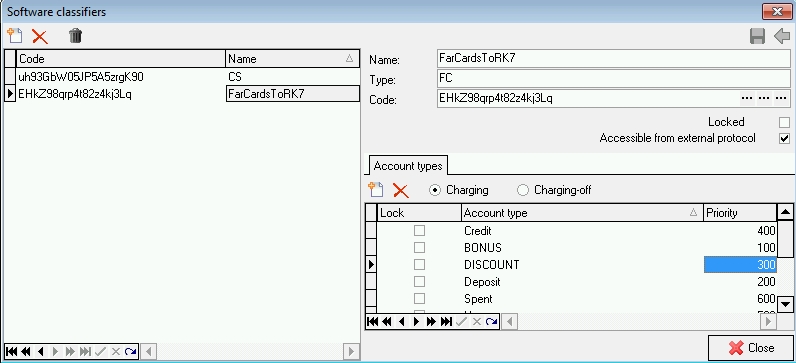
Task: Click left arrow of classifiers horizontal scrollbar
Action: click(149, 351)
